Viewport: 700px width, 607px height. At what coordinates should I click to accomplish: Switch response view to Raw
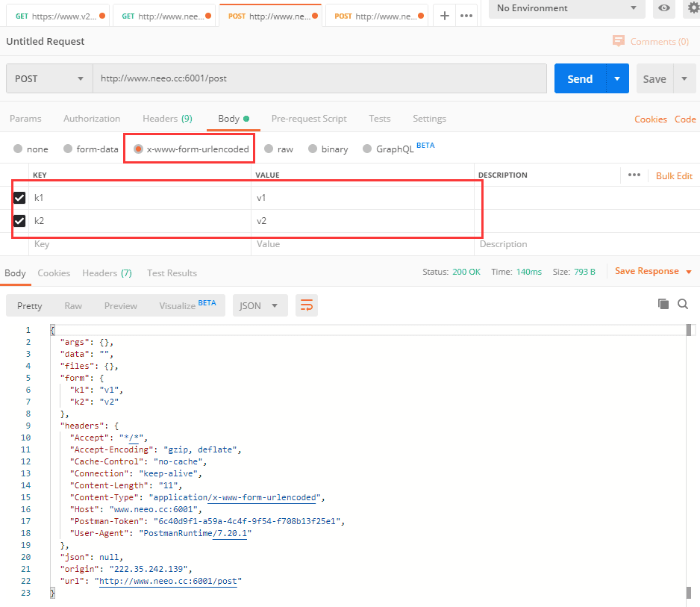73,305
